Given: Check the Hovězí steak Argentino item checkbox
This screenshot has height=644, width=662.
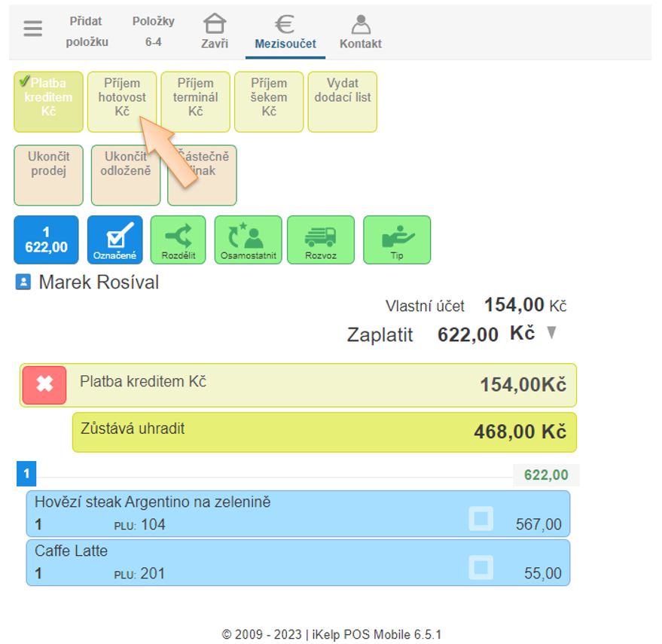Looking at the screenshot, I should click(480, 518).
